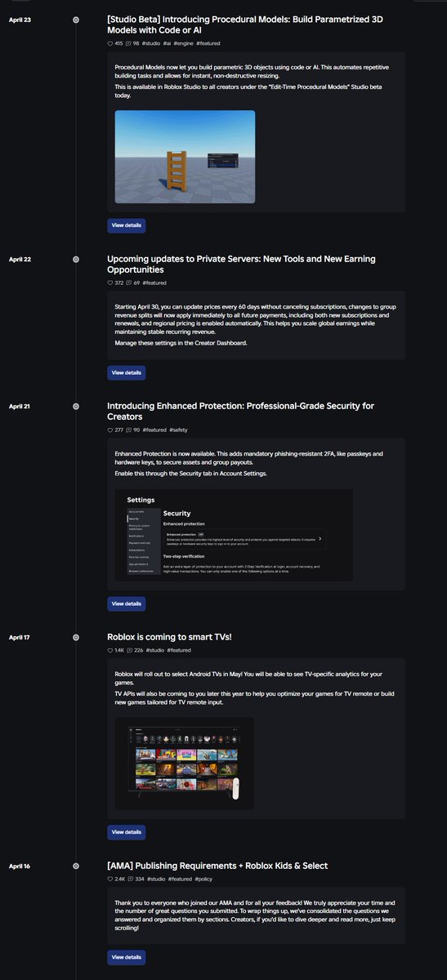
Task: Select the April 23 timeline marker dot
Action: (76, 18)
